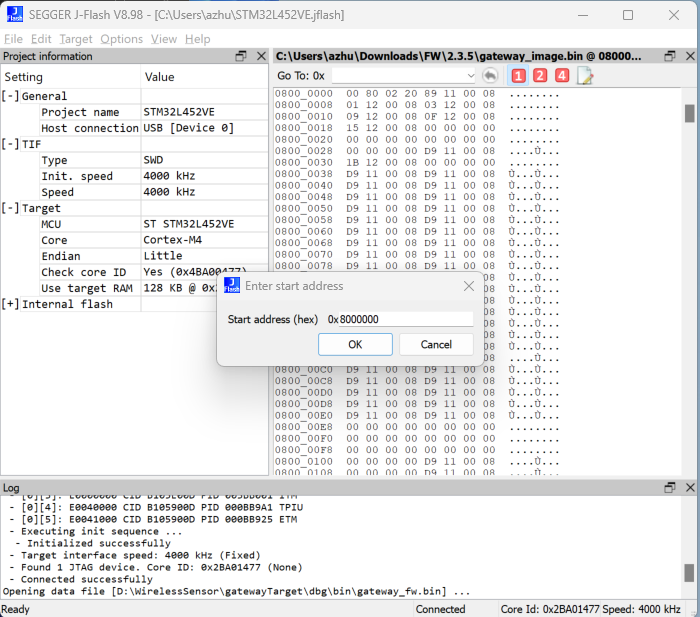Open the Go To address dropdown

pyautogui.click(x=470, y=75)
